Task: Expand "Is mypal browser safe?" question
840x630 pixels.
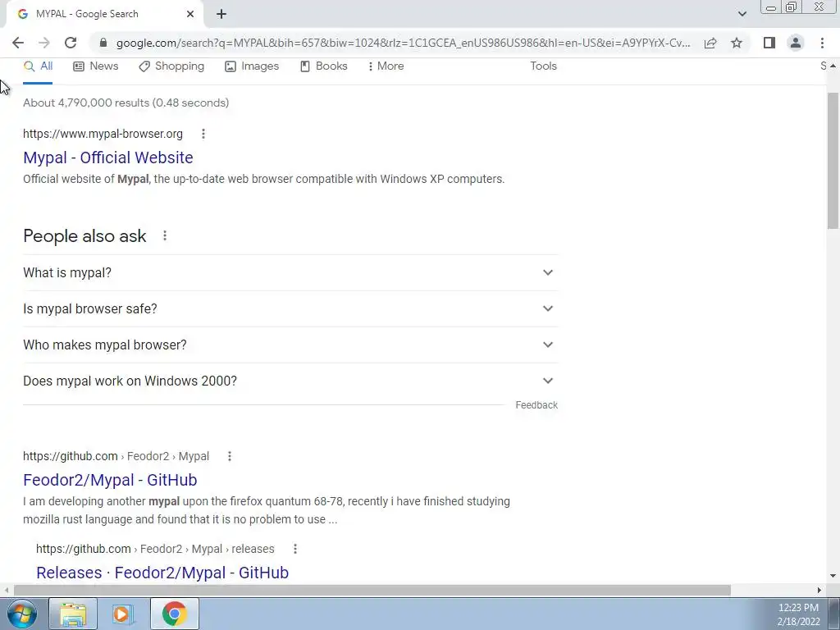Action: click(x=290, y=309)
